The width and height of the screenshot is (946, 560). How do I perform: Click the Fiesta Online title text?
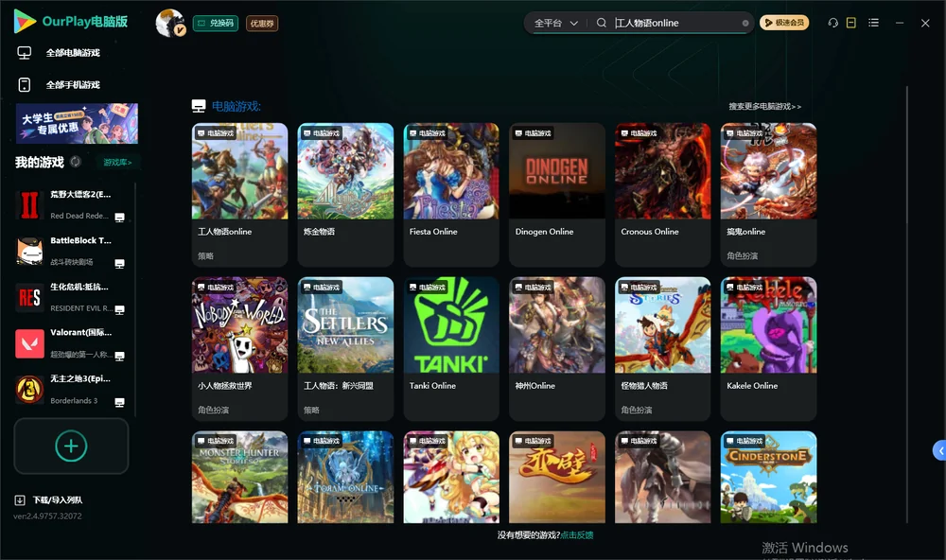(x=433, y=232)
